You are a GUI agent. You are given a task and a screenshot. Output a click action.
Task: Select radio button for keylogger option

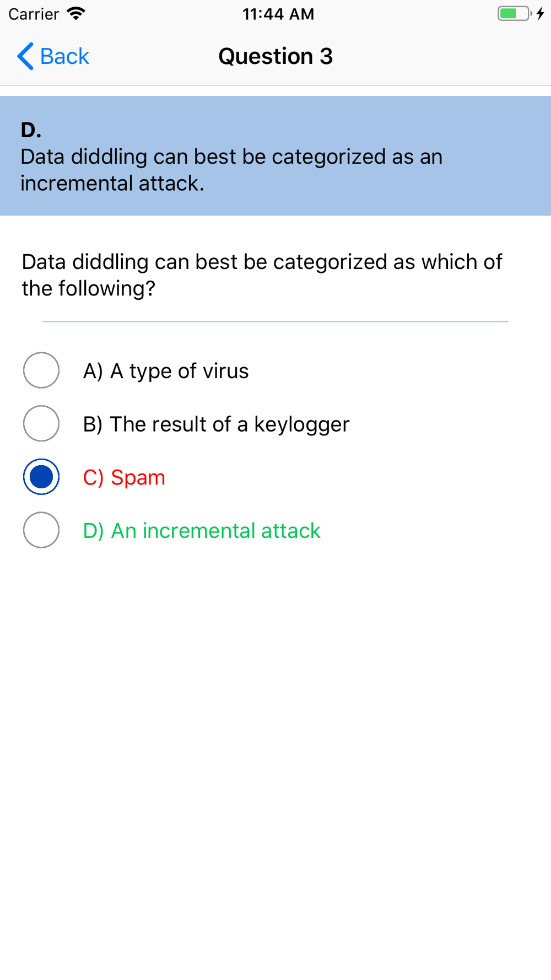[41, 424]
